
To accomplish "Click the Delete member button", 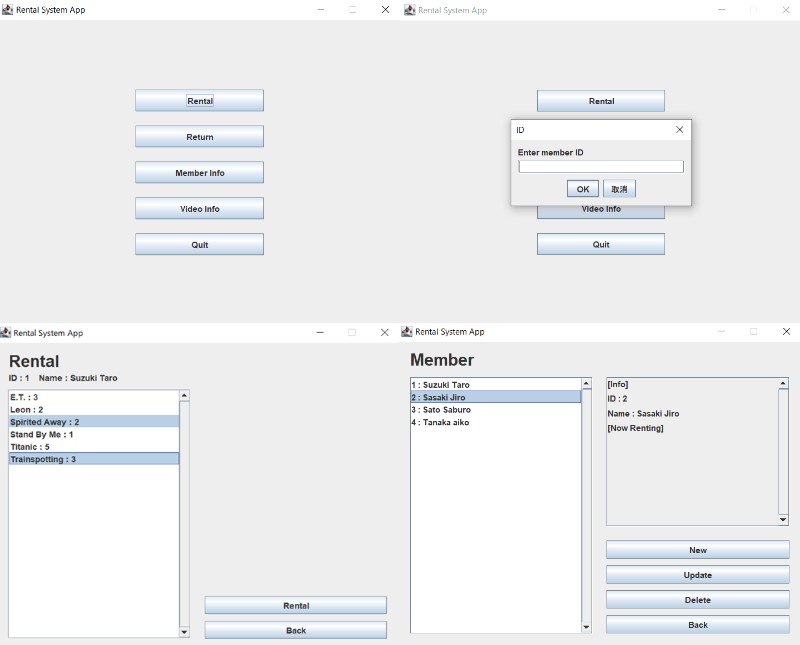I will (697, 600).
